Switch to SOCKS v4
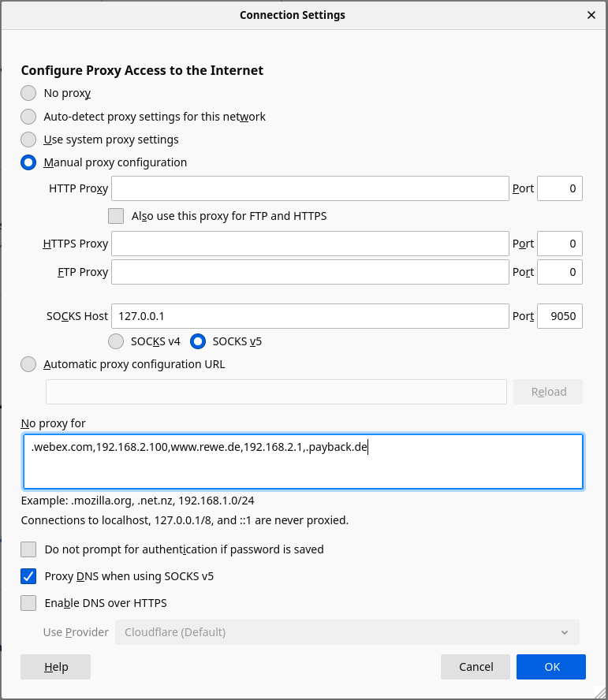This screenshot has width=608, height=700. [x=116, y=341]
